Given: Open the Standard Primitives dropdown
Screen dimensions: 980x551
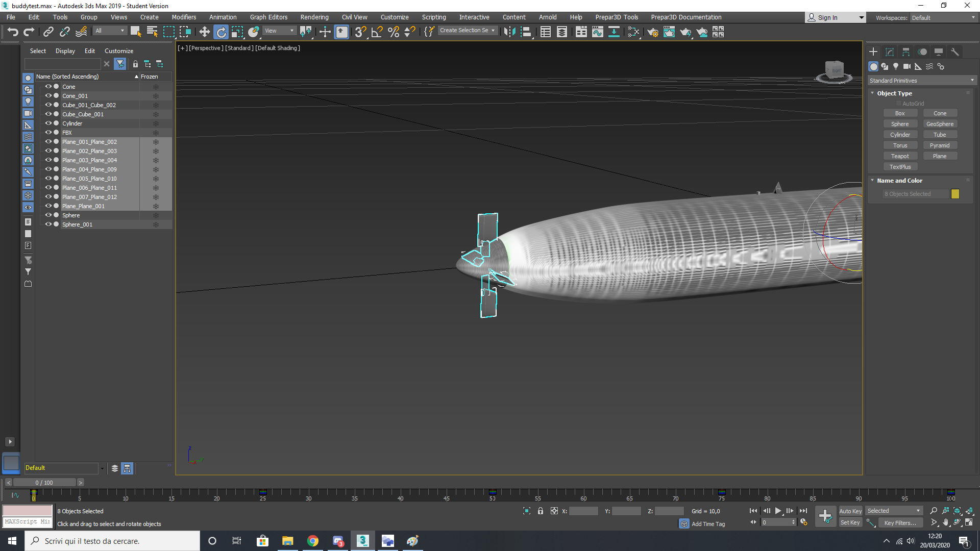Looking at the screenshot, I should [922, 81].
